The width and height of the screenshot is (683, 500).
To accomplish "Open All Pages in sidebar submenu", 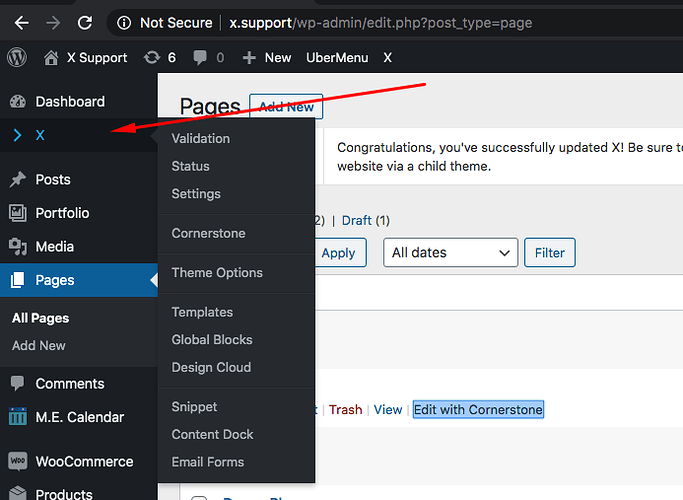I will (x=41, y=318).
